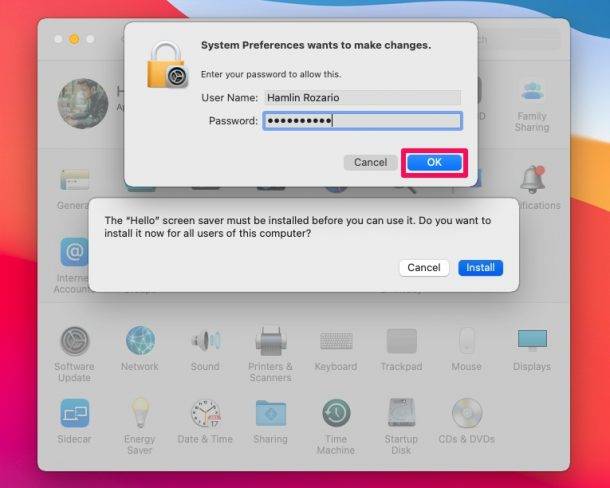This screenshot has height=488, width=610.
Task: Click the user profile picture
Action: 83,104
